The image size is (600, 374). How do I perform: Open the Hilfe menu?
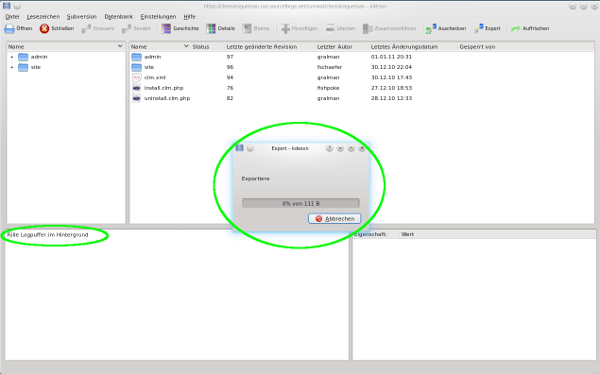tap(189, 17)
